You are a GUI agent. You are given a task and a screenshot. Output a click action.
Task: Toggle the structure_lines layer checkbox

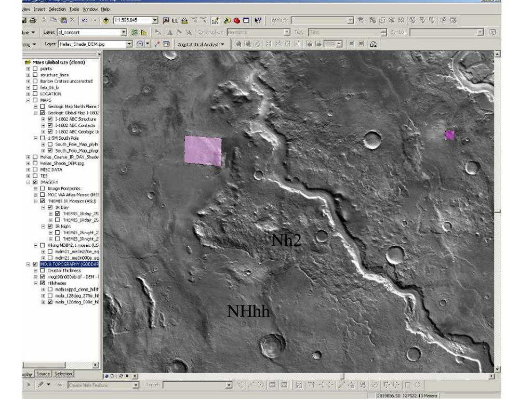(x=35, y=75)
